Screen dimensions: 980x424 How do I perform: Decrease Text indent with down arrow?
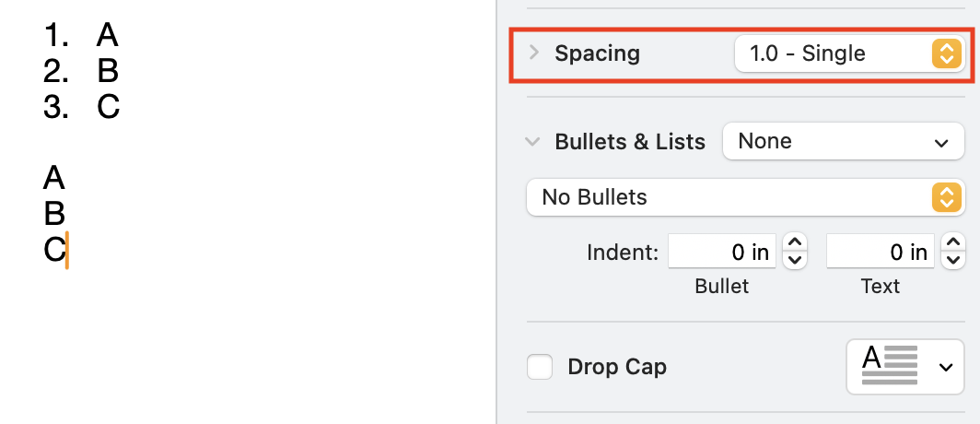(951, 261)
